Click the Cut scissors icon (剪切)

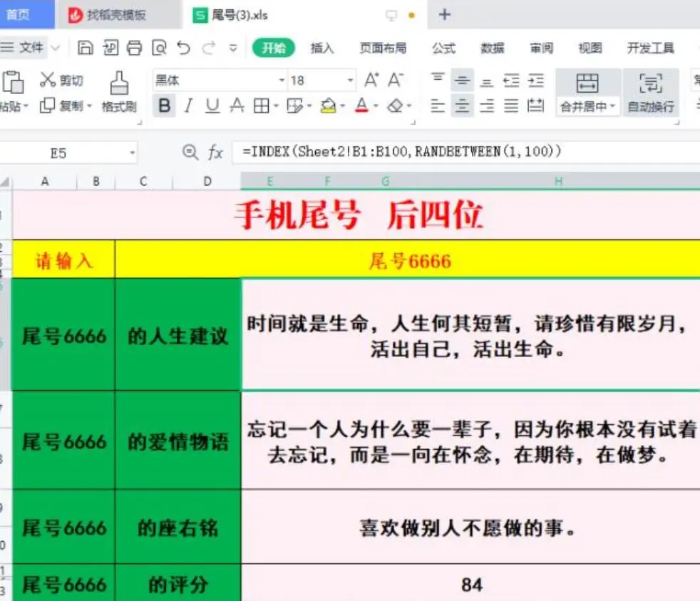(x=61, y=80)
